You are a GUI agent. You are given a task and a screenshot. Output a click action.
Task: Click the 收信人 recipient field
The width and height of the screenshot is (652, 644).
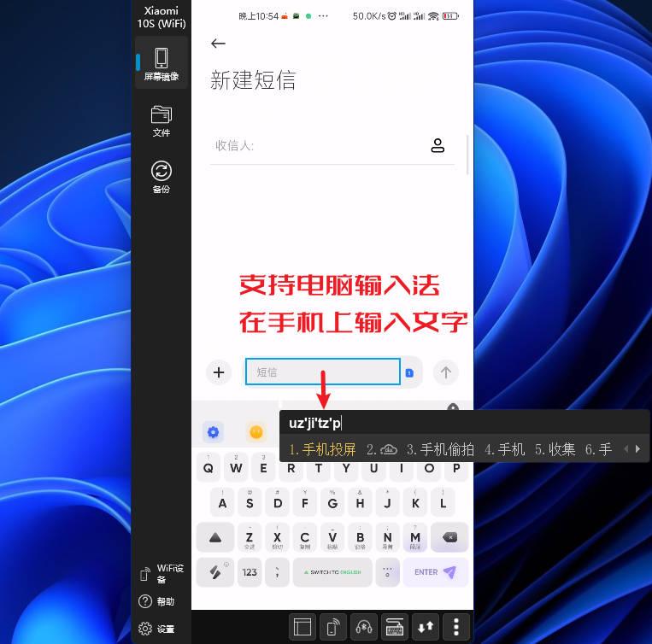(x=316, y=146)
